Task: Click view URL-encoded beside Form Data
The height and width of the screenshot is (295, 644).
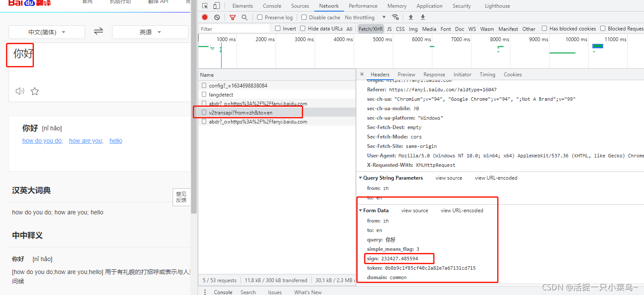Action: tap(462, 211)
